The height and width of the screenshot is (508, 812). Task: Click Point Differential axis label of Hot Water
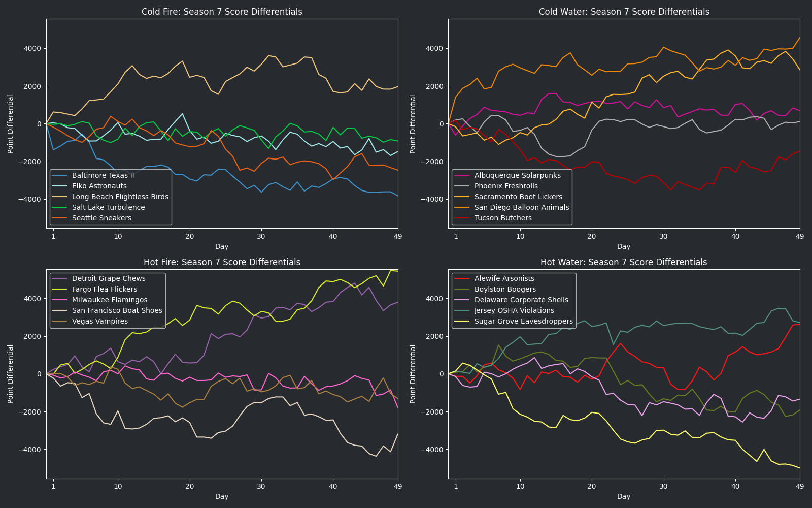point(413,374)
